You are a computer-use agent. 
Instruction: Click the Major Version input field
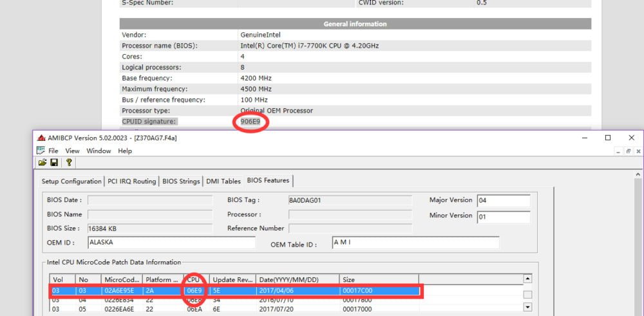pos(503,200)
